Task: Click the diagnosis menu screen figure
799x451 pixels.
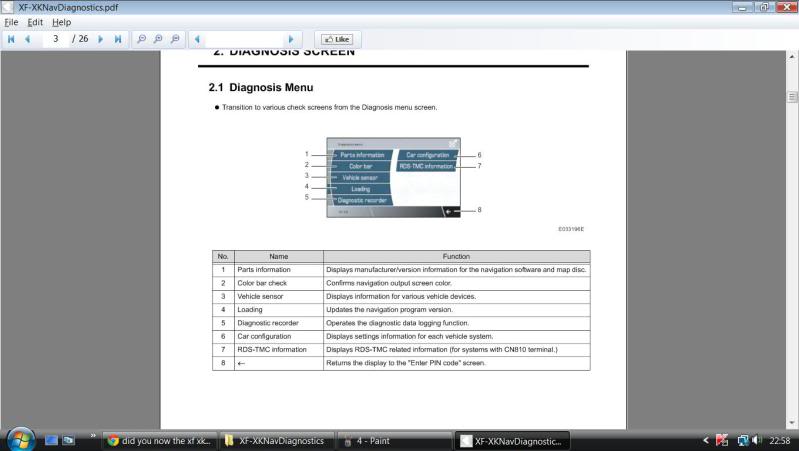Action: (x=393, y=177)
